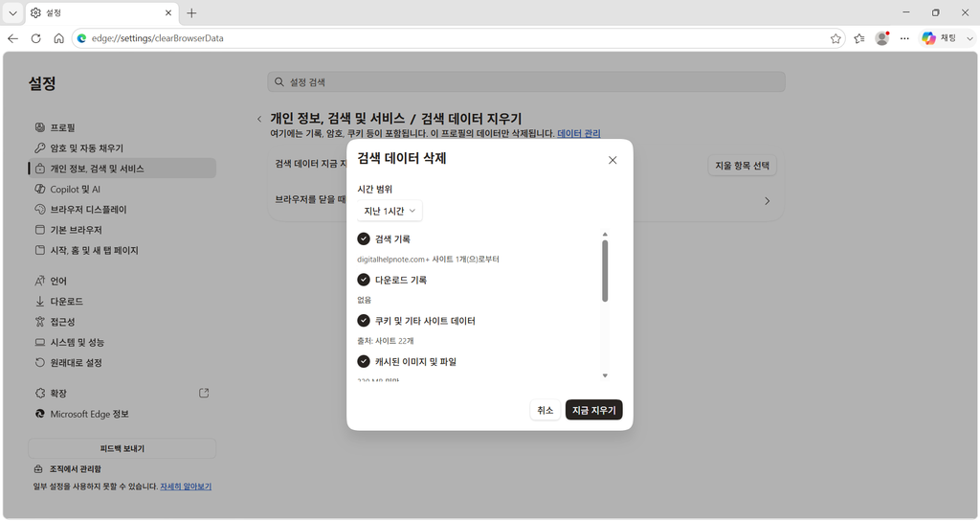
Task: Open a new tab with plus icon
Action: [x=191, y=12]
